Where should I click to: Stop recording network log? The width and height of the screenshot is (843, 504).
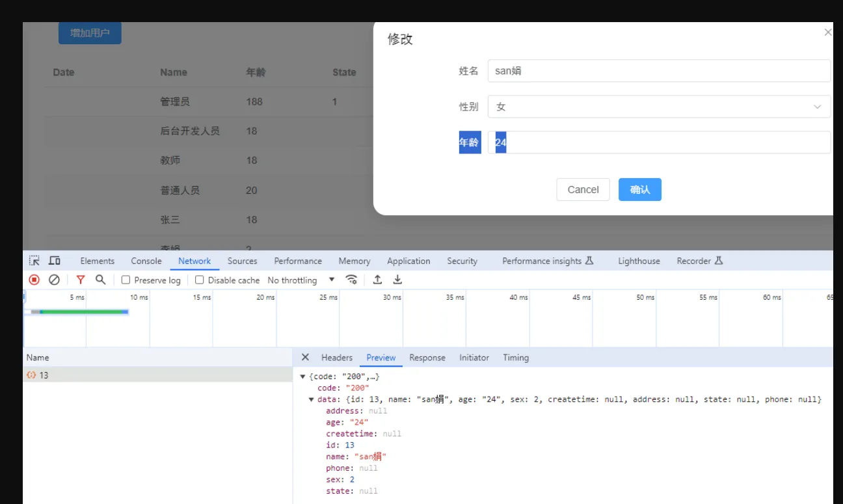coord(34,280)
